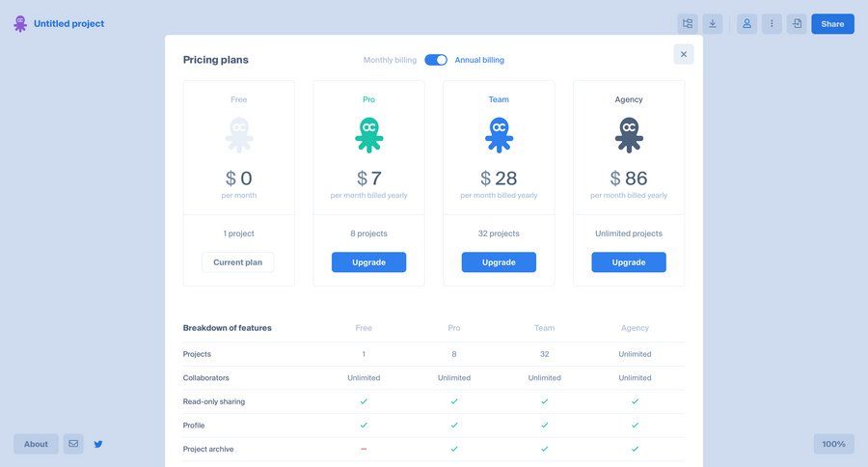Click the 100% zoom level button

click(x=833, y=444)
